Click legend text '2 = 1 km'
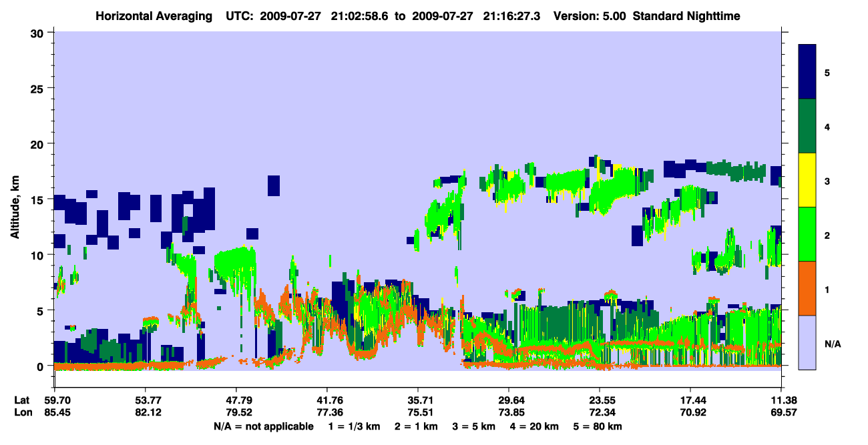This screenshot has height=445, width=868. click(416, 426)
